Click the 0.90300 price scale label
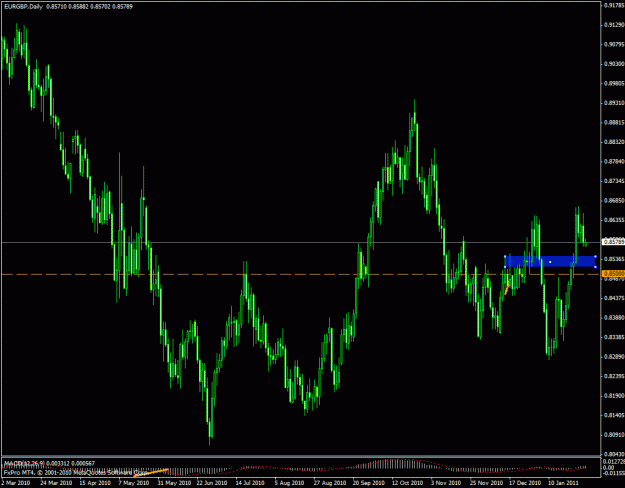This screenshot has height=488, width=625. coord(614,64)
